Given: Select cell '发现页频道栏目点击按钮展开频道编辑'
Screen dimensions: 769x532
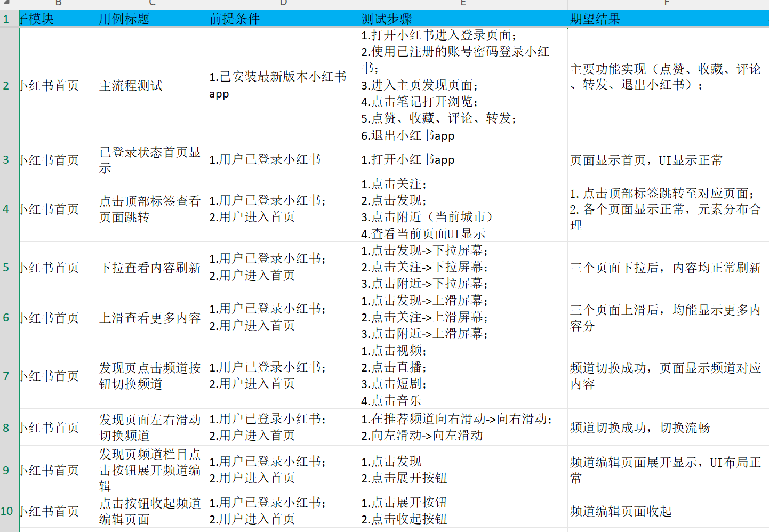Looking at the screenshot, I should tap(151, 470).
